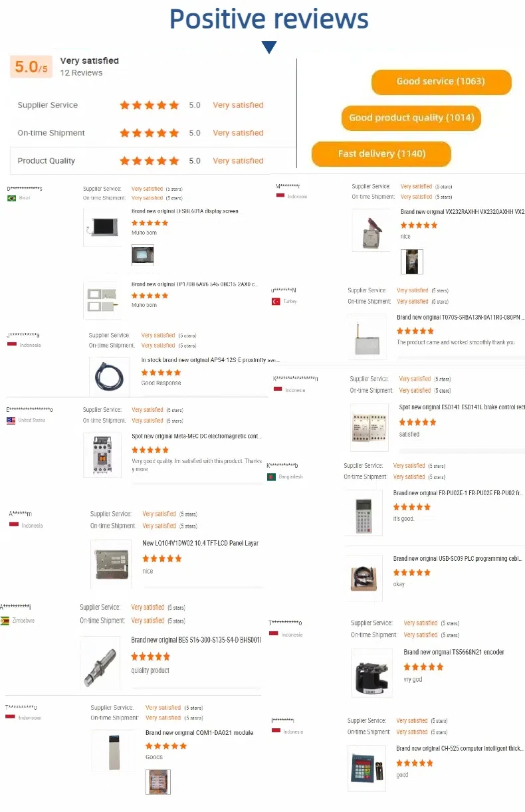The width and height of the screenshot is (525, 812).
Task: Open the APS4-12S-E proximity switch product thumbnail
Action: click(x=110, y=377)
